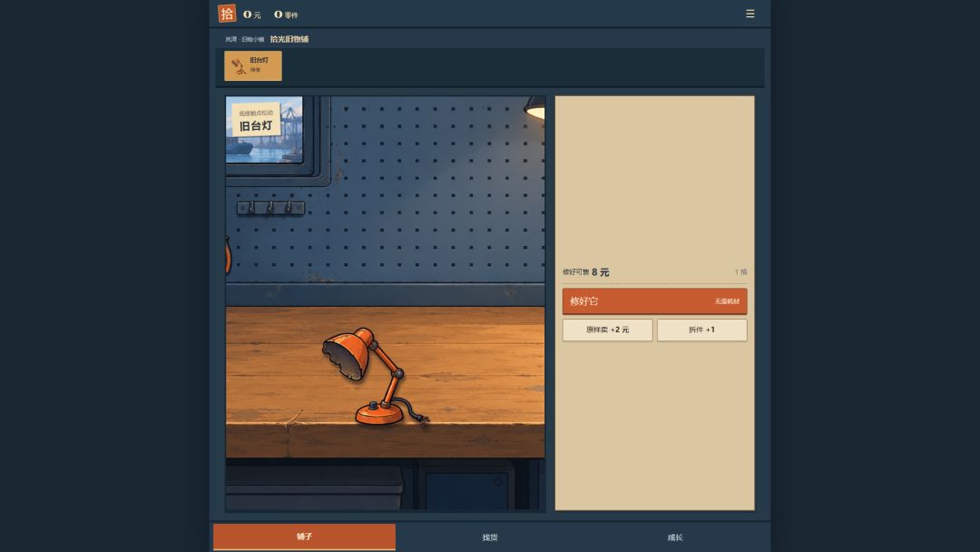The width and height of the screenshot is (980, 552).
Task: Dismantle for parts with 拆件 +1
Action: coord(701,330)
